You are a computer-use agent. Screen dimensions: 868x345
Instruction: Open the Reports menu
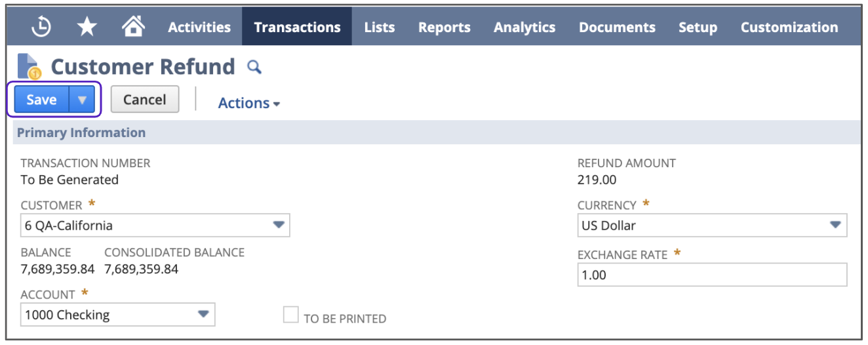pyautogui.click(x=444, y=27)
